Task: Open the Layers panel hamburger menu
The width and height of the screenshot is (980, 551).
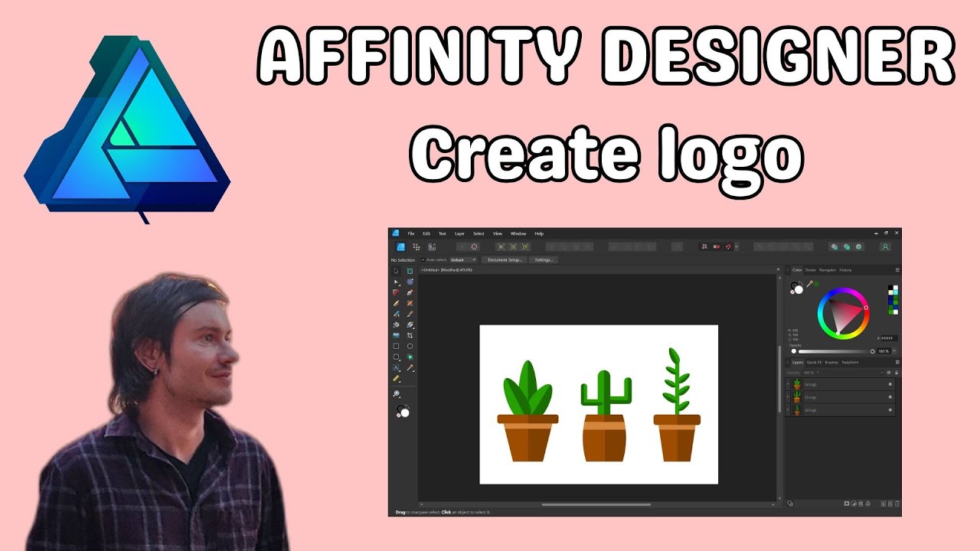Action: (897, 362)
